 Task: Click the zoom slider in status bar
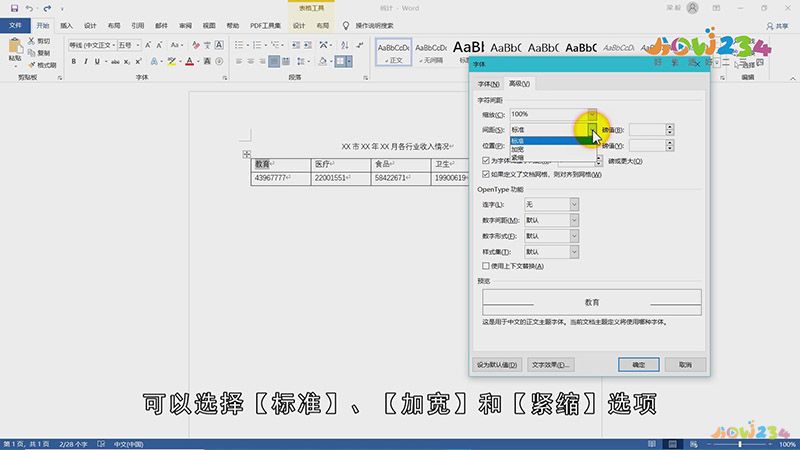click(x=740, y=444)
